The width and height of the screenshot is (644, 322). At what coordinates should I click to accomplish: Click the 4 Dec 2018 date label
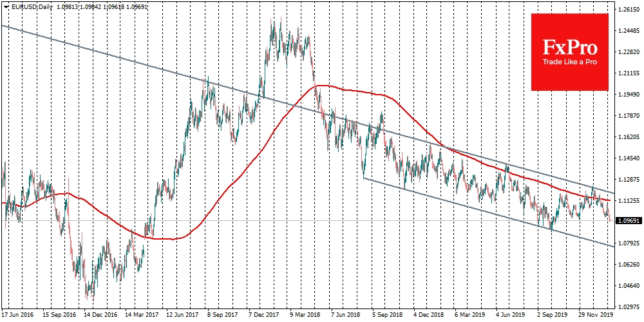coord(429,315)
